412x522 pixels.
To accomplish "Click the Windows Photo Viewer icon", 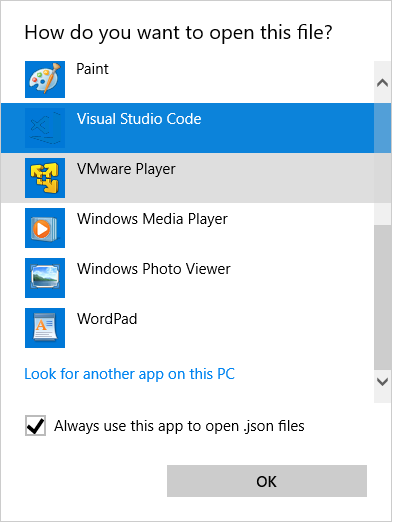I will point(45,278).
